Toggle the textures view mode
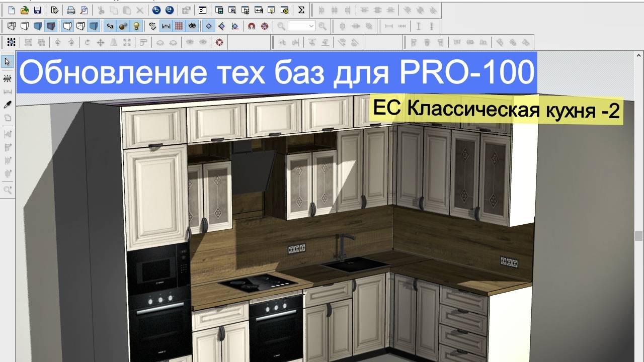Screen dimensions: 644x362 [50, 26]
